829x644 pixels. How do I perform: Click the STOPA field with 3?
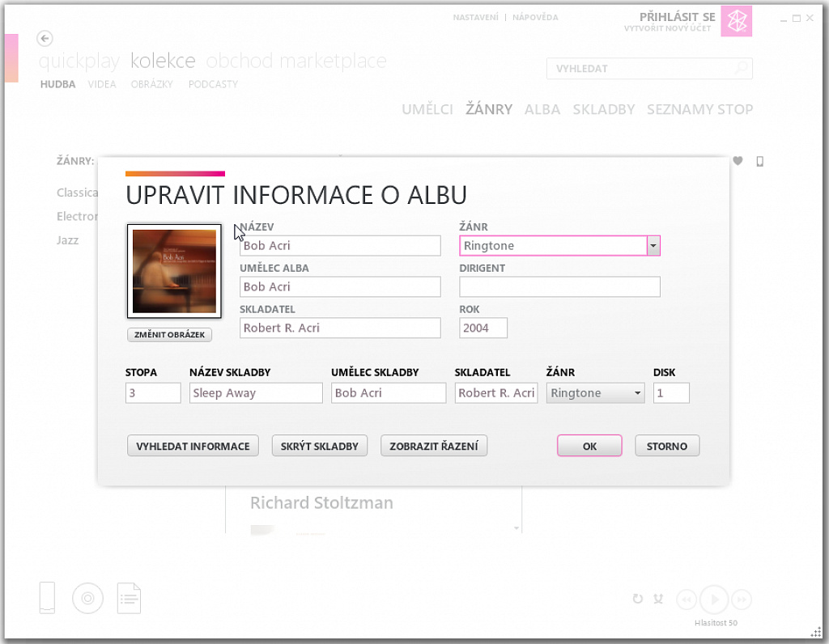coord(153,393)
